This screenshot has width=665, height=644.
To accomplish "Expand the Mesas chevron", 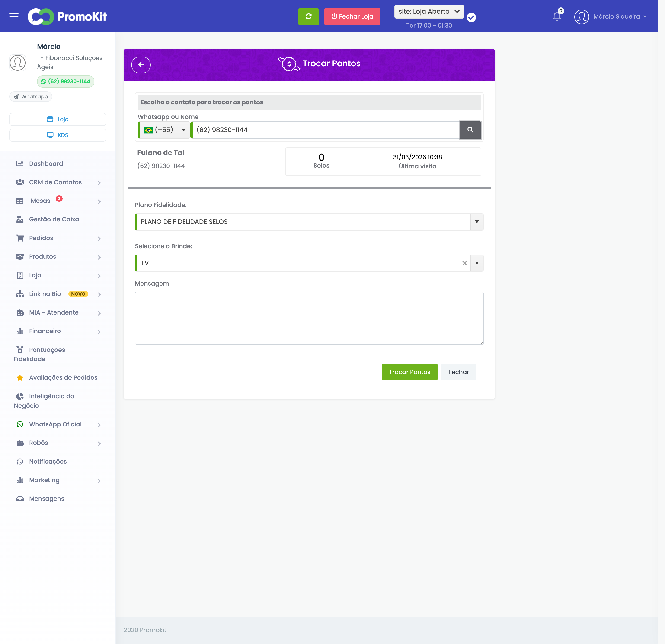I will tap(99, 201).
